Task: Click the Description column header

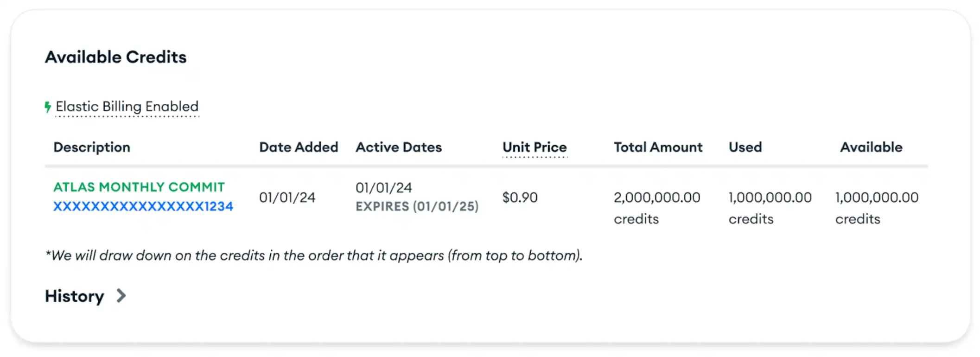Action: [91, 147]
